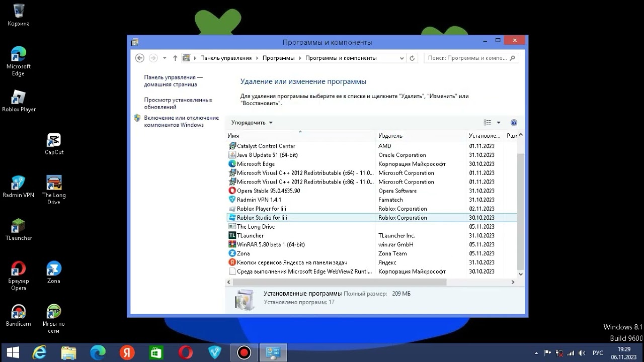The height and width of the screenshot is (362, 644).
Task: Open Internet Explorer from taskbar
Action: (x=40, y=352)
